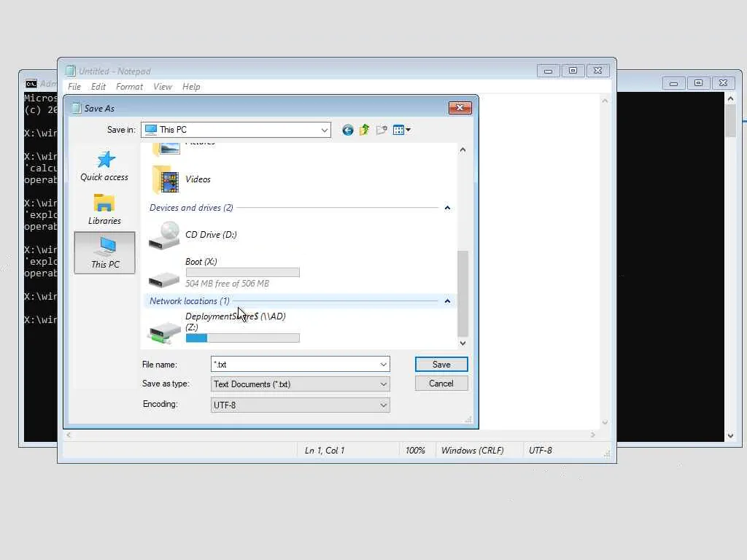
Task: Open the Edit menu in Notepad
Action: (x=98, y=87)
